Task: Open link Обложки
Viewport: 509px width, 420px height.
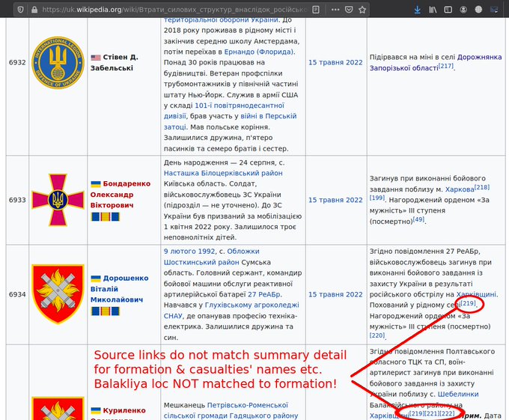Action: point(243,252)
